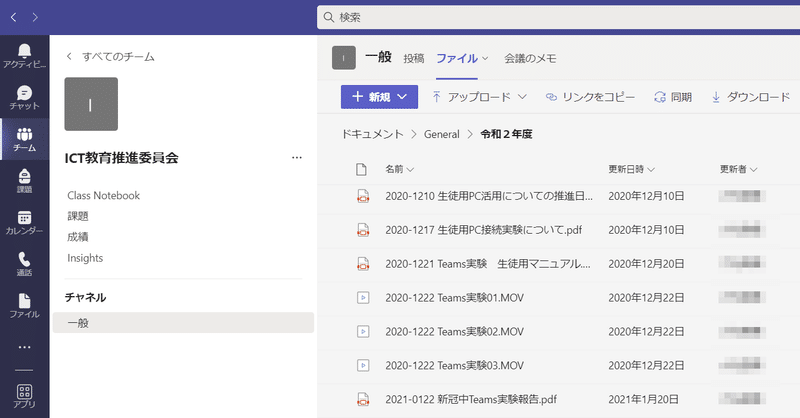This screenshot has height=418, width=800.
Task: Go to General in breadcrumb
Action: click(442, 134)
